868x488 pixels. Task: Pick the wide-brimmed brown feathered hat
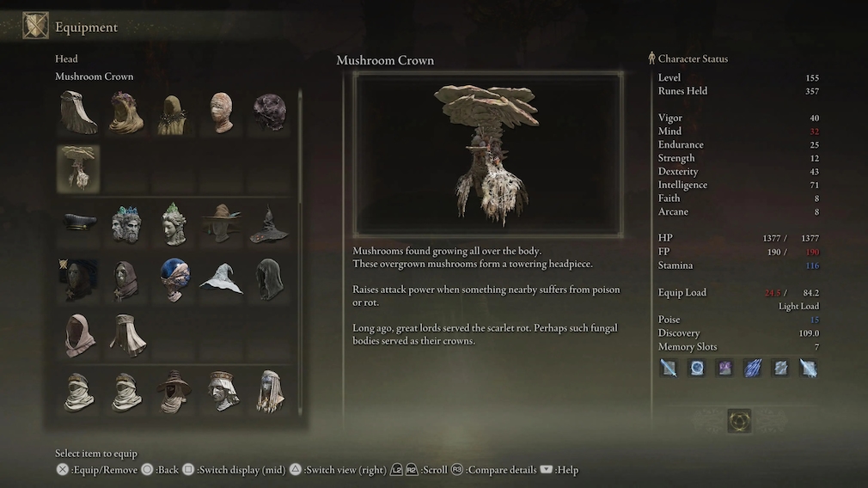(222, 223)
